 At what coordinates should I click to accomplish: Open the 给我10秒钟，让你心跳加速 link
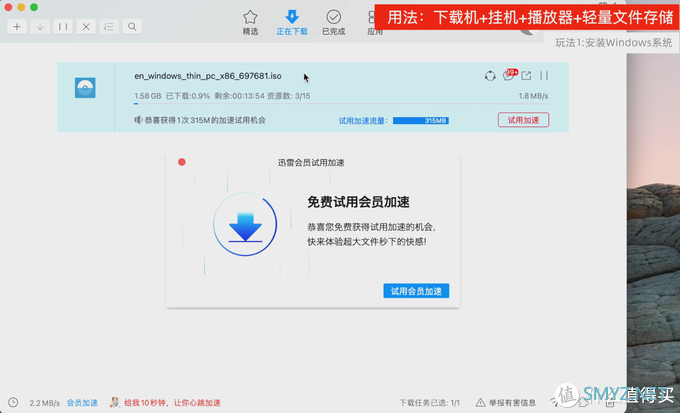tap(172, 403)
